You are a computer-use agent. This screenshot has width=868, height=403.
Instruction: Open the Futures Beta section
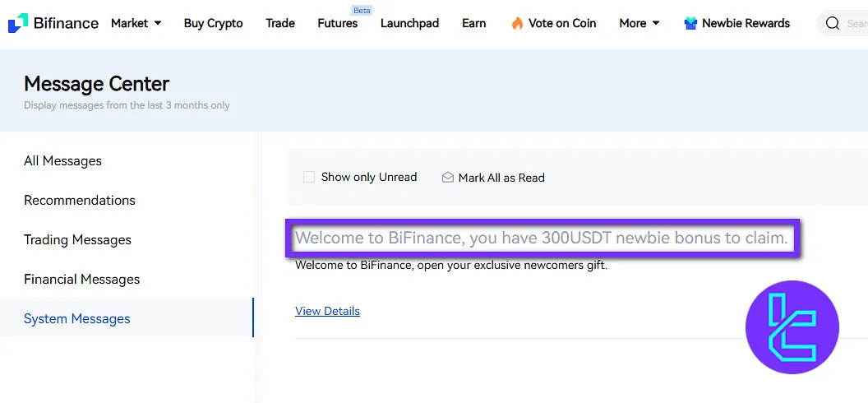point(338,23)
